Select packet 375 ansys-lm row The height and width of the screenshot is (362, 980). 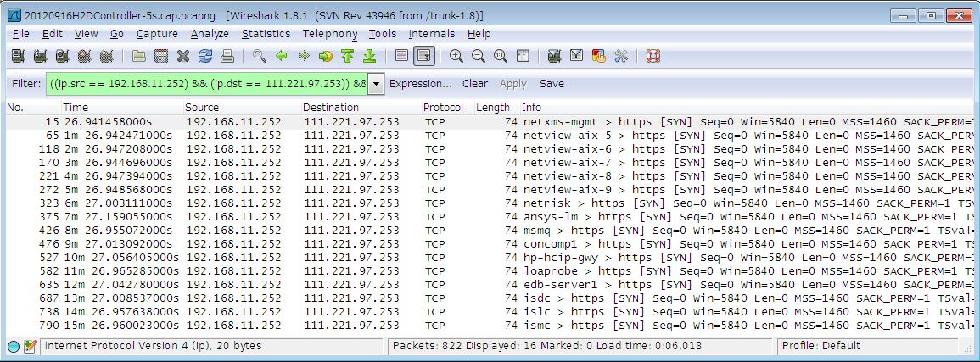point(490,216)
